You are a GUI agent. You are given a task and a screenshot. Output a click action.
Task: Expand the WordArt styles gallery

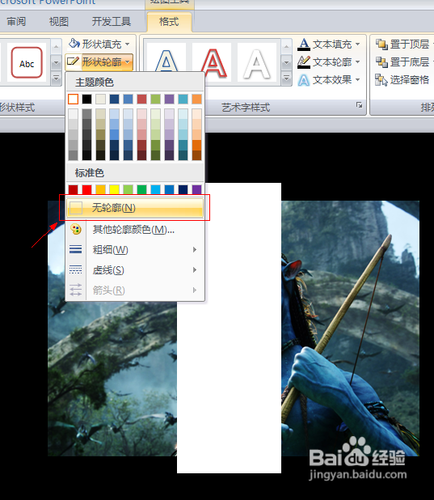(286, 79)
